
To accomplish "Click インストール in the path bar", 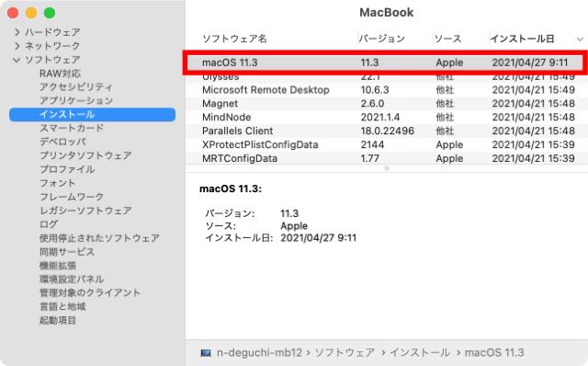I will 419,353.
